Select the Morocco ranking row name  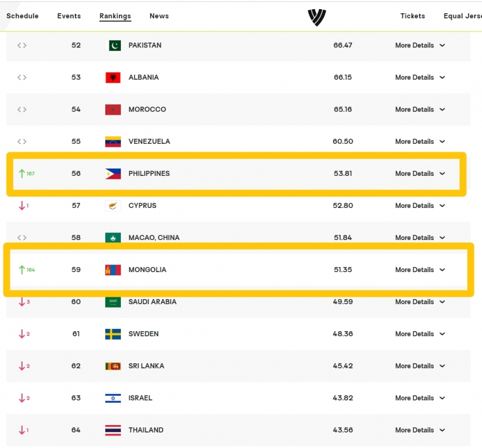coord(147,109)
